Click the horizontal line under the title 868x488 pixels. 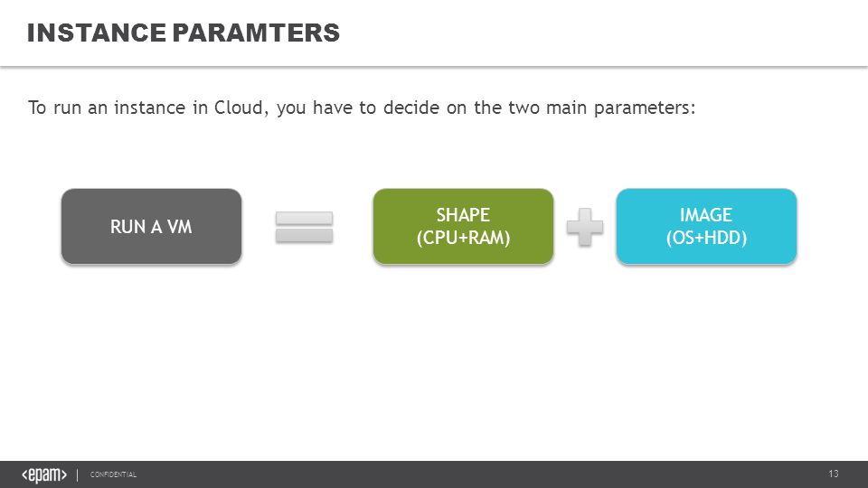click(x=434, y=66)
